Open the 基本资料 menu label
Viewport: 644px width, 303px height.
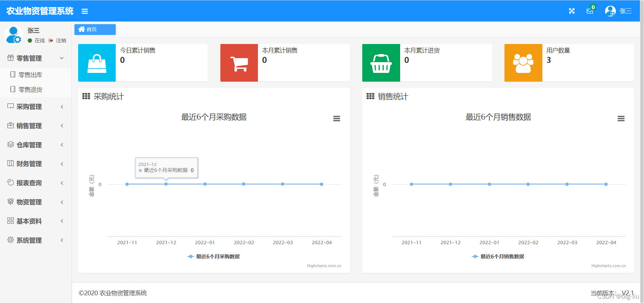[x=29, y=221]
